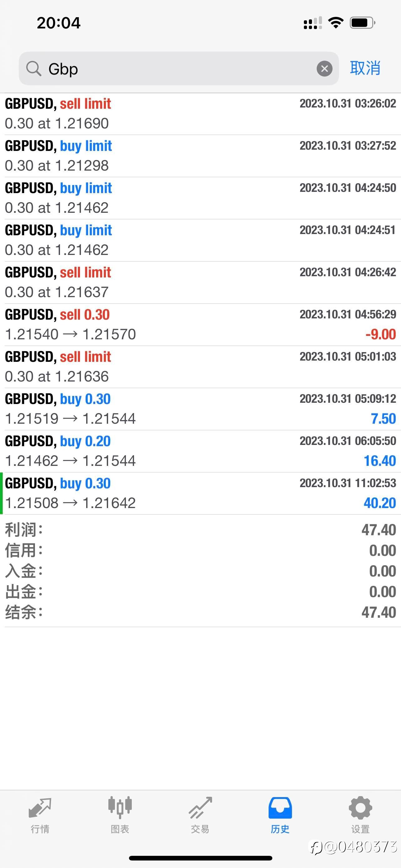The height and width of the screenshot is (868, 401).
Task: Tap the 取消 cancel button
Action: coord(365,68)
